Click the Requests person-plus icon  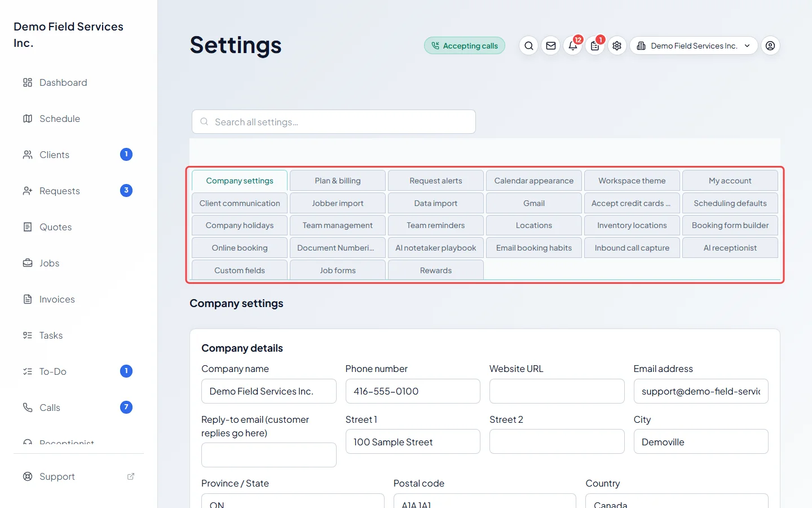pos(28,191)
